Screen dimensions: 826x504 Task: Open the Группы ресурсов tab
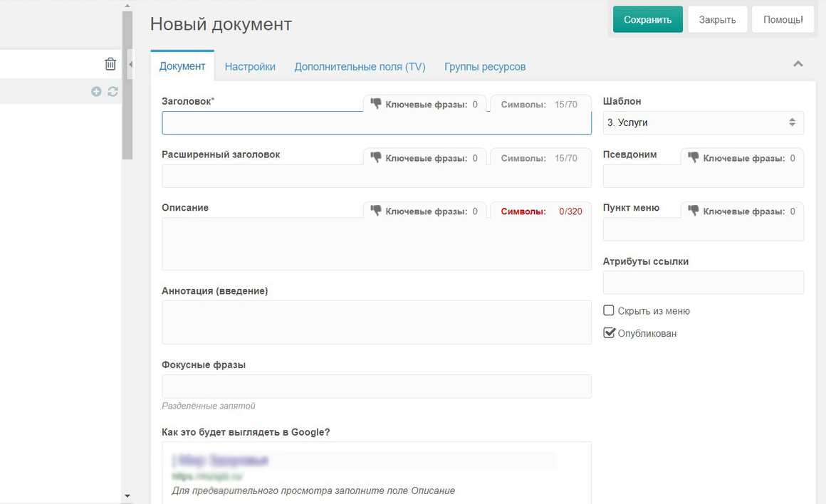[x=485, y=67]
